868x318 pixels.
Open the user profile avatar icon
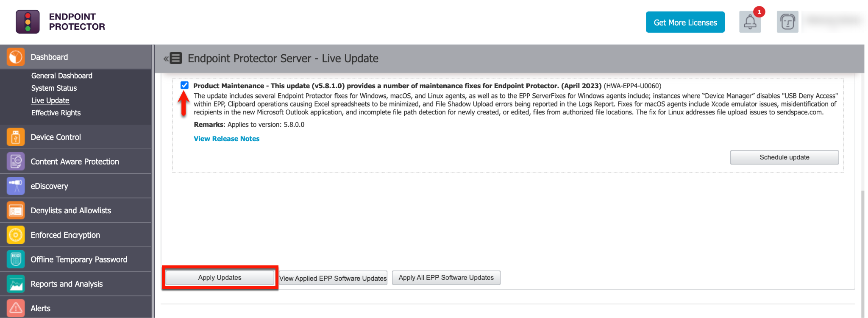[787, 22]
